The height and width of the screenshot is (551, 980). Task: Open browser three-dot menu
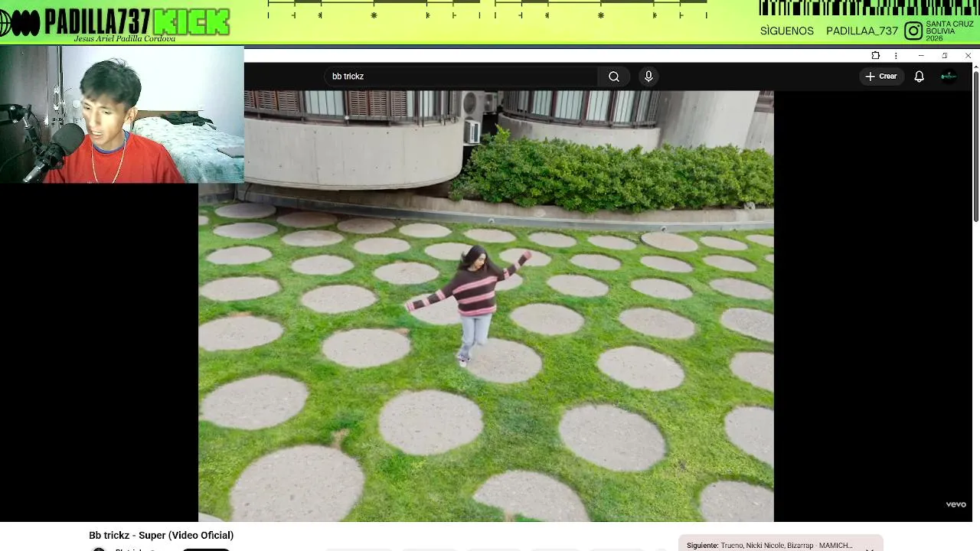click(x=896, y=56)
